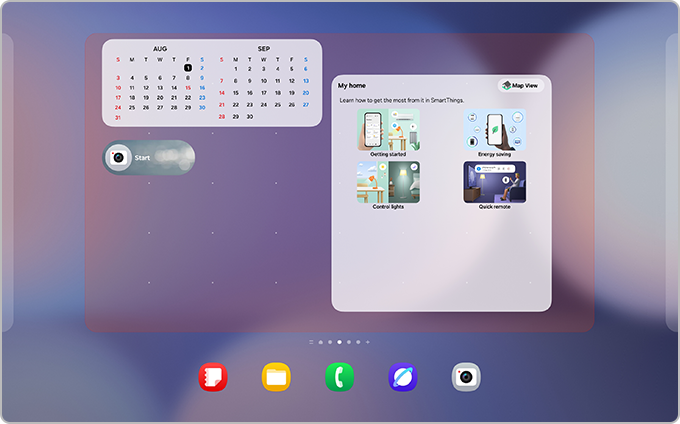Tap the lines icon left of page dots

(x=310, y=342)
